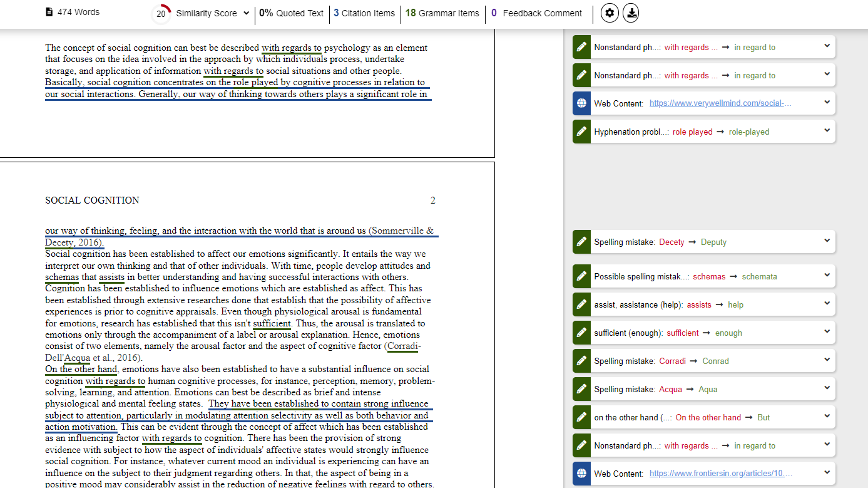This screenshot has height=488, width=868.
Task: Click pencil icon for 'Decety' spelling mistake
Action: (581, 242)
